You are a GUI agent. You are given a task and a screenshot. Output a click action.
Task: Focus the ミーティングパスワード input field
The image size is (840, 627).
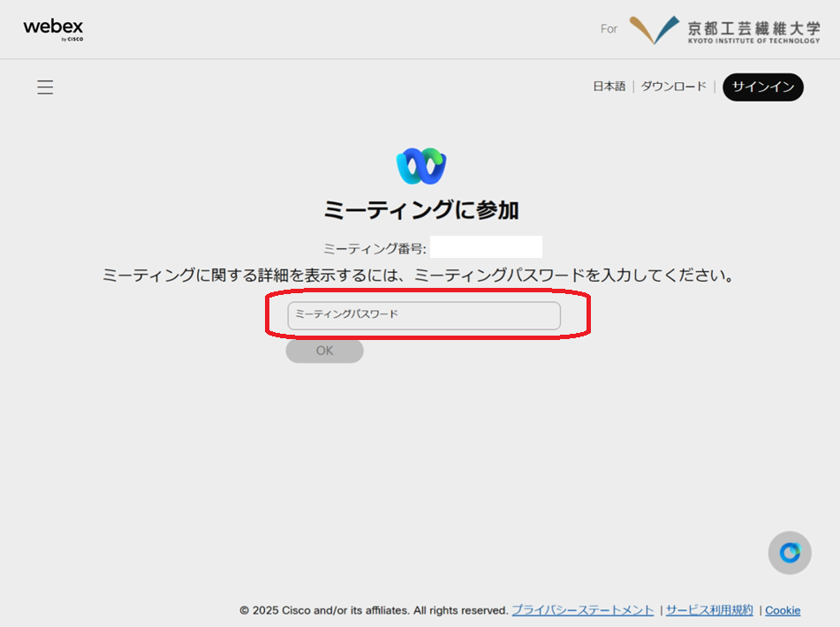tap(424, 315)
